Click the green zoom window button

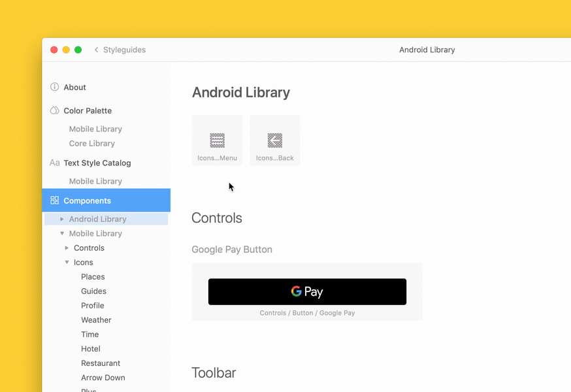tap(78, 50)
